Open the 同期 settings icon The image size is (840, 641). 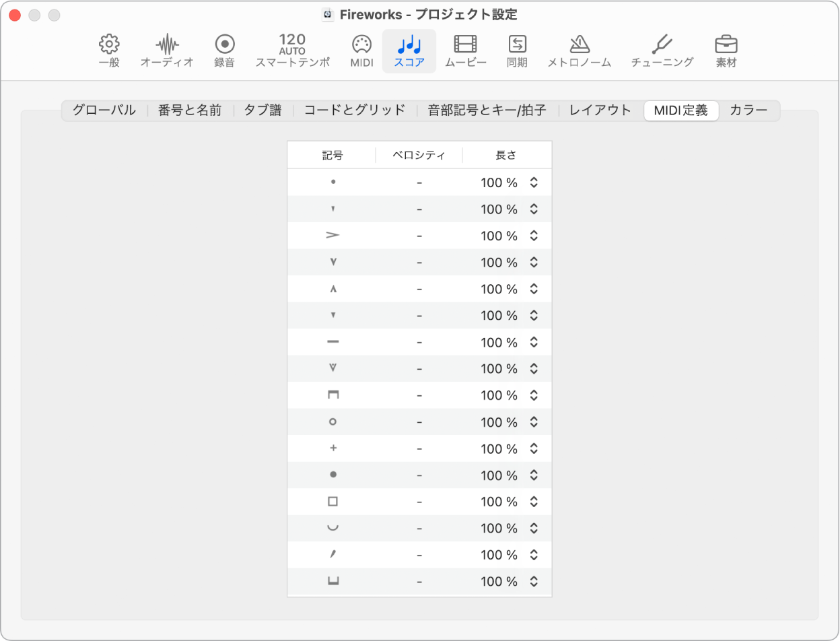click(516, 50)
